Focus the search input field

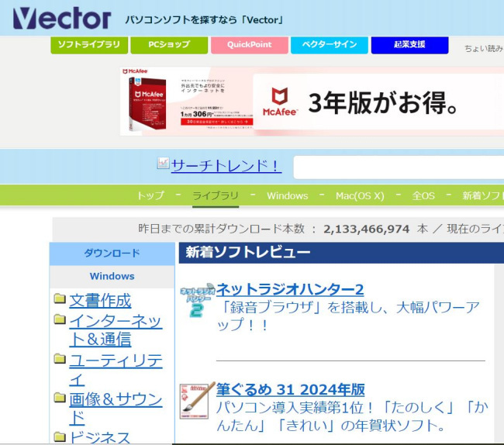[399, 167]
